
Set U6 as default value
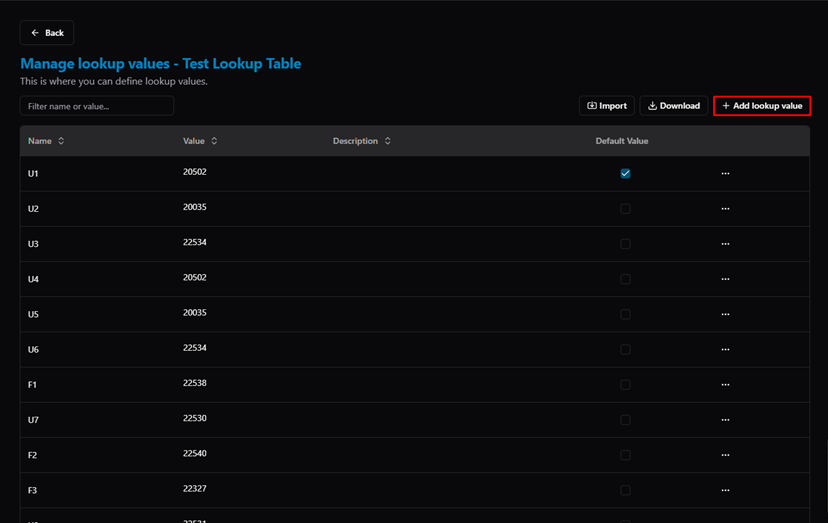tap(625, 350)
